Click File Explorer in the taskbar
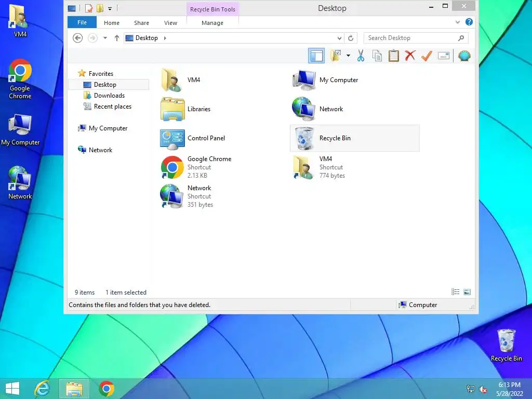532x399 pixels. coord(74,389)
